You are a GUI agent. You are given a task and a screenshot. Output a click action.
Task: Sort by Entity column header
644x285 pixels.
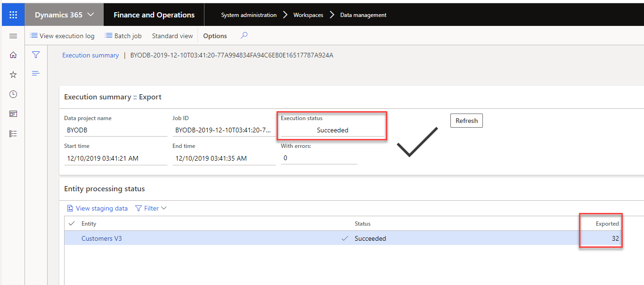[x=89, y=224]
